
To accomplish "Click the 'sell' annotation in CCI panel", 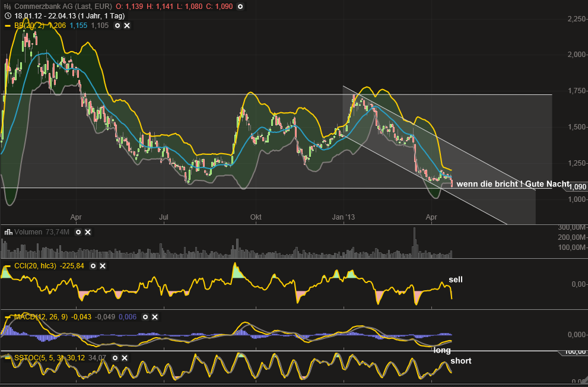I will tap(456, 280).
